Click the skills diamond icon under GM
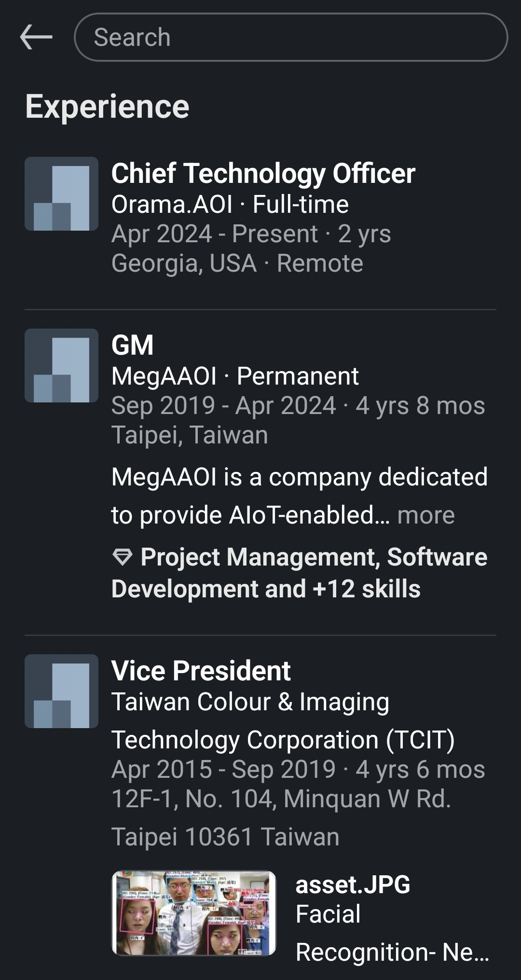The width and height of the screenshot is (521, 980). [123, 558]
